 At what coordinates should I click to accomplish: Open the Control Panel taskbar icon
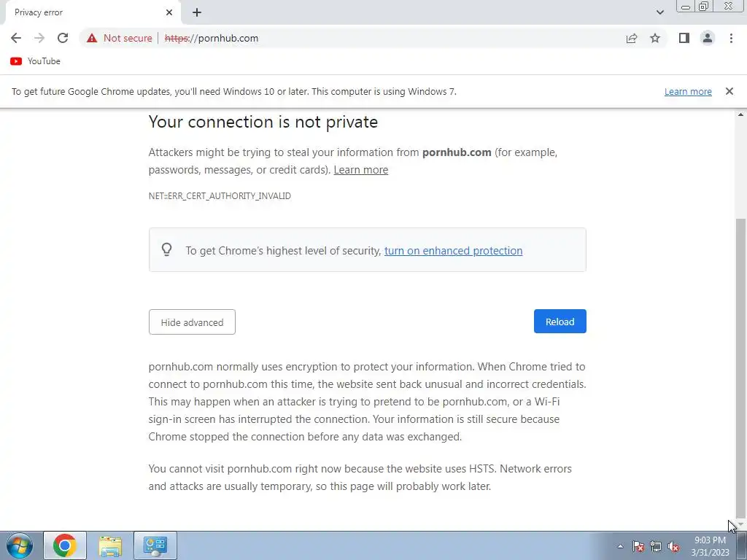tap(155, 545)
